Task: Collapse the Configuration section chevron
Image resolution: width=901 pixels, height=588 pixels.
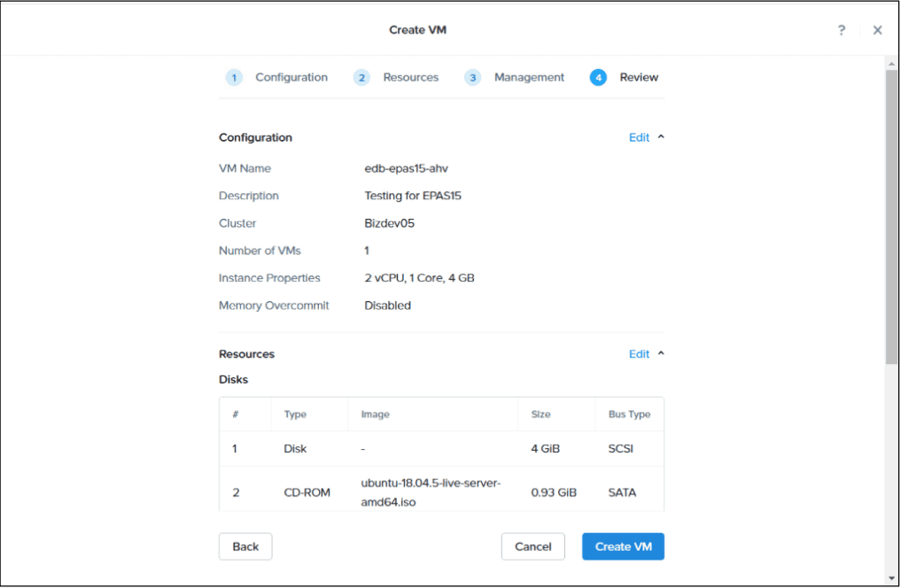Action: point(661,137)
